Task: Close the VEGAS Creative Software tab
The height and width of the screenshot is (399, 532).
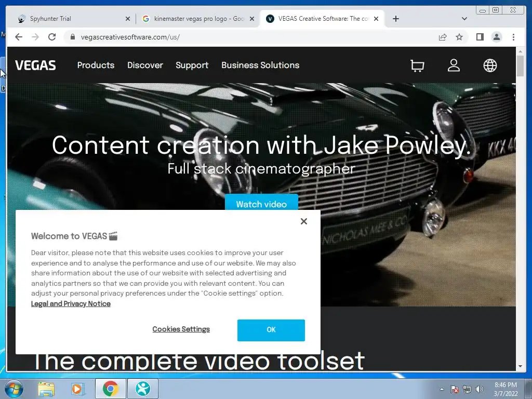Action: pyautogui.click(x=376, y=19)
